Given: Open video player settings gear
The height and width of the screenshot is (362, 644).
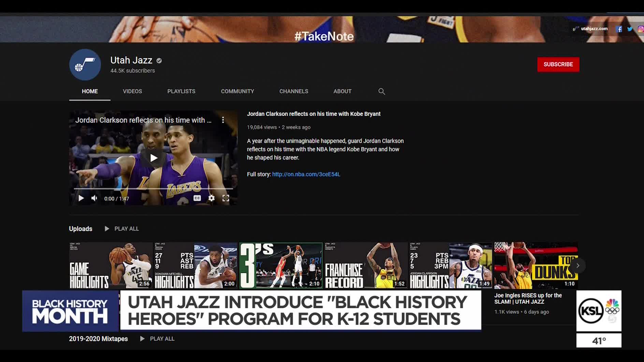Looking at the screenshot, I should [x=211, y=198].
